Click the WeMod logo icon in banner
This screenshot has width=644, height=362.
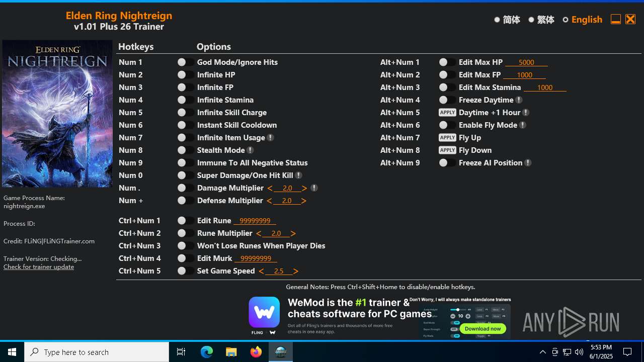(x=264, y=312)
